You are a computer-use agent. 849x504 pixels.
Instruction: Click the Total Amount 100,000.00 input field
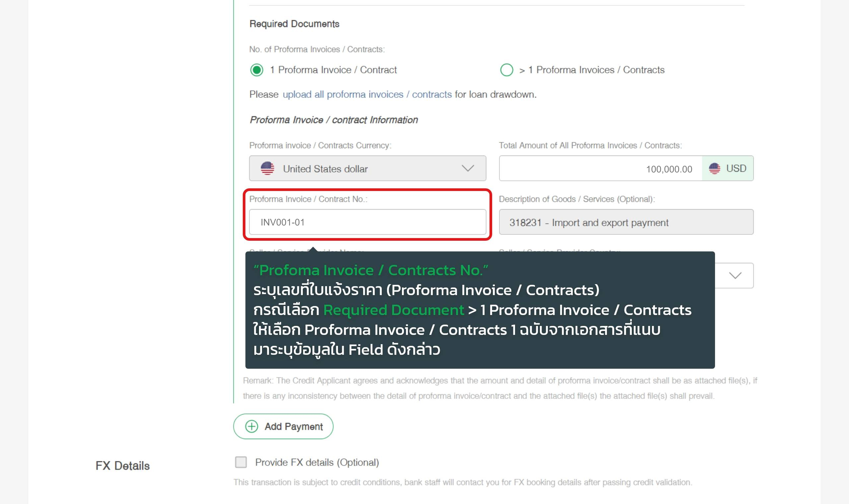(600, 168)
